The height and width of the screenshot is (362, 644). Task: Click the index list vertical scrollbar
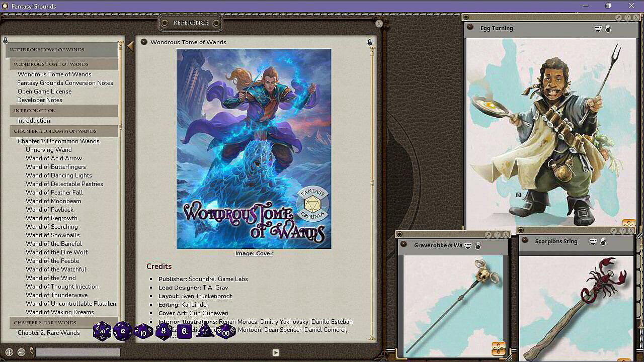click(121, 126)
